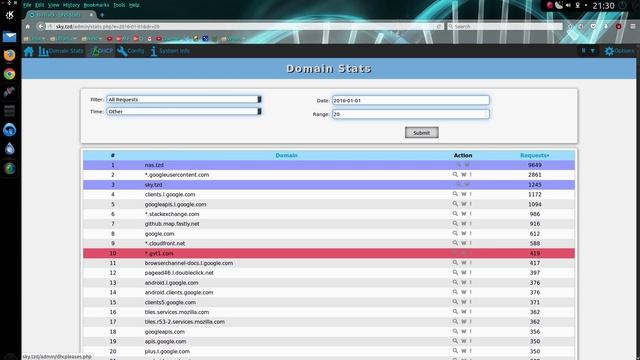Image resolution: width=640 pixels, height=360 pixels.
Task: Click the browser Search box
Action: pyautogui.click(x=504, y=26)
